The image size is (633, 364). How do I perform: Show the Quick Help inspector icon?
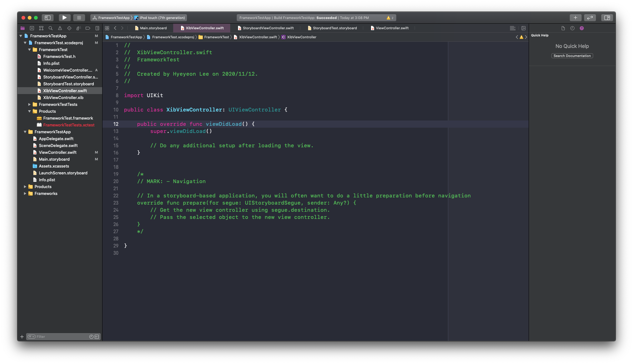[582, 28]
